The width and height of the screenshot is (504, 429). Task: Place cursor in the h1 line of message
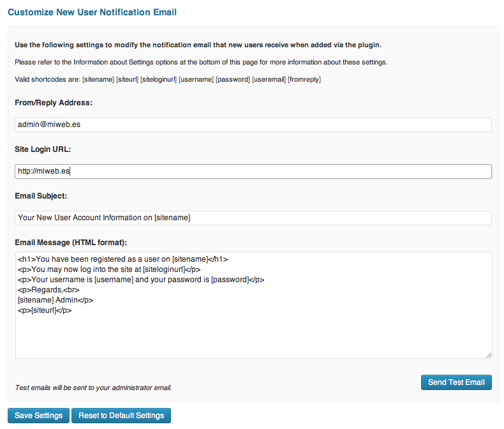122,259
